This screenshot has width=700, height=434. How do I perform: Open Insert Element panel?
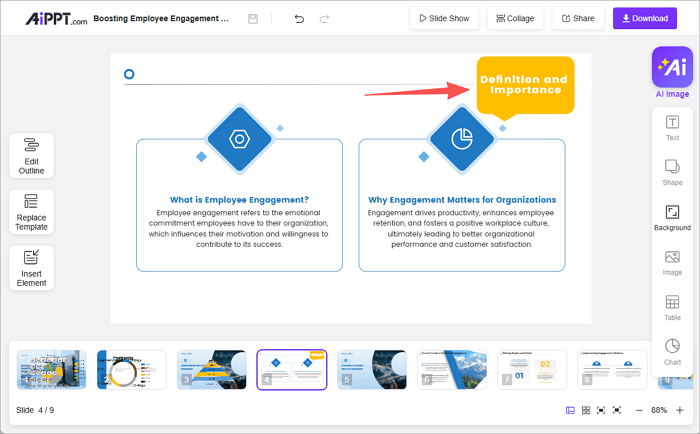pyautogui.click(x=31, y=268)
